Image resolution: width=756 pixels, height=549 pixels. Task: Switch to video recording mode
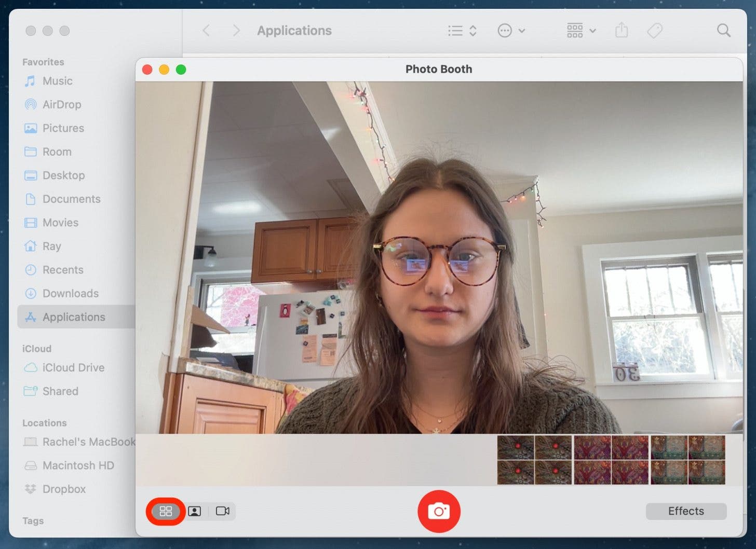click(223, 511)
